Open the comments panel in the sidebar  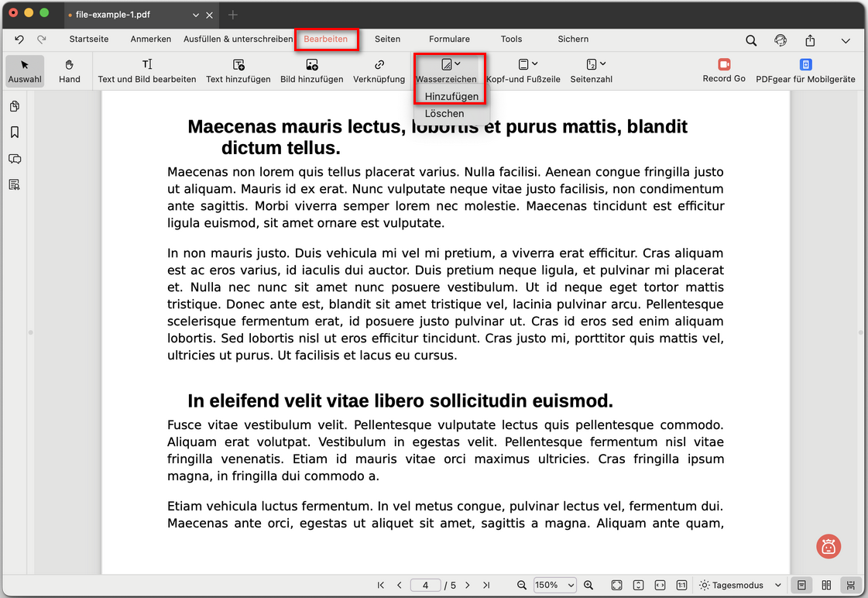click(15, 159)
